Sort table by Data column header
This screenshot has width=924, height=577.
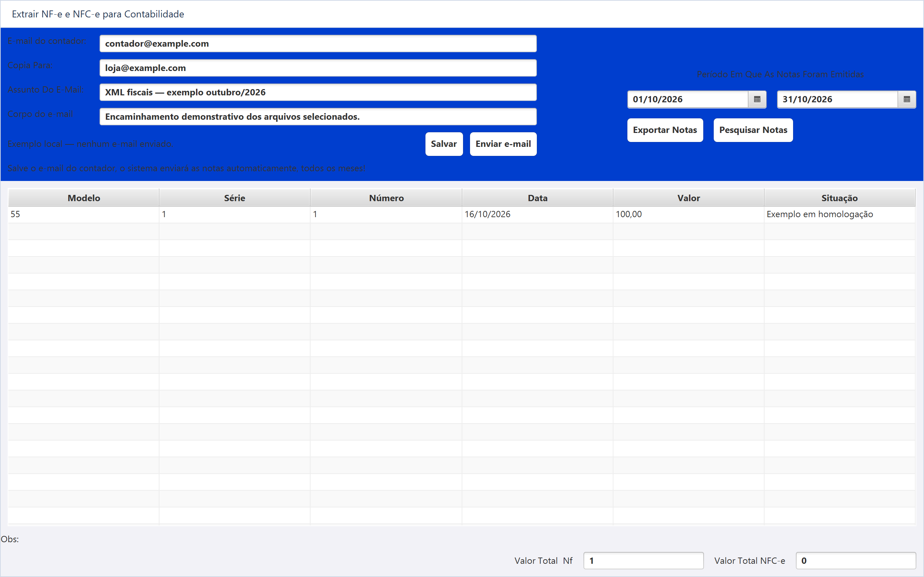(x=538, y=198)
